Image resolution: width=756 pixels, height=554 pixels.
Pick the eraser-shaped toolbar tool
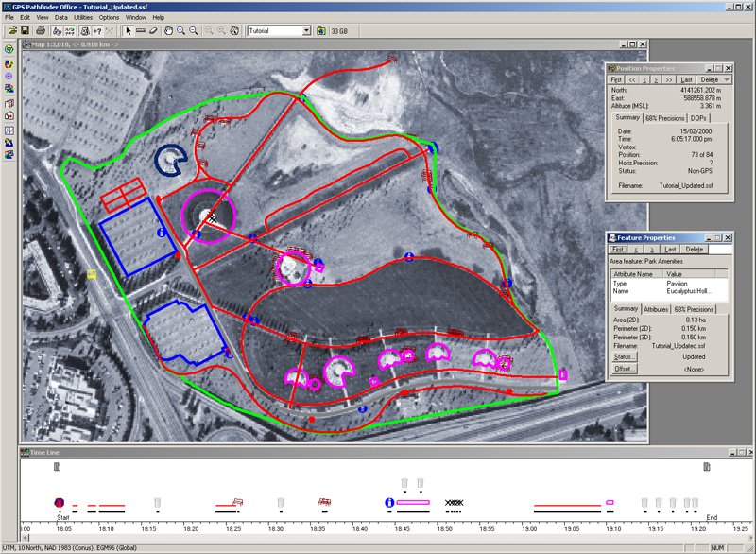click(x=153, y=31)
